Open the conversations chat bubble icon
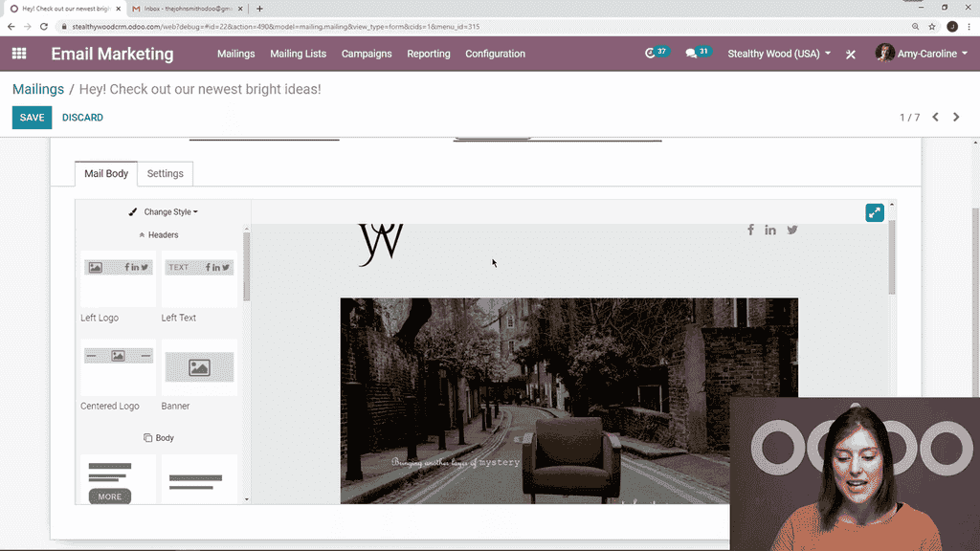 coord(692,54)
